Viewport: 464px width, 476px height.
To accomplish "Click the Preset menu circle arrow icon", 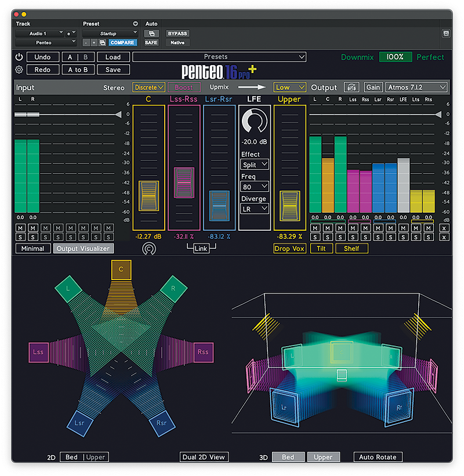I will (136, 24).
